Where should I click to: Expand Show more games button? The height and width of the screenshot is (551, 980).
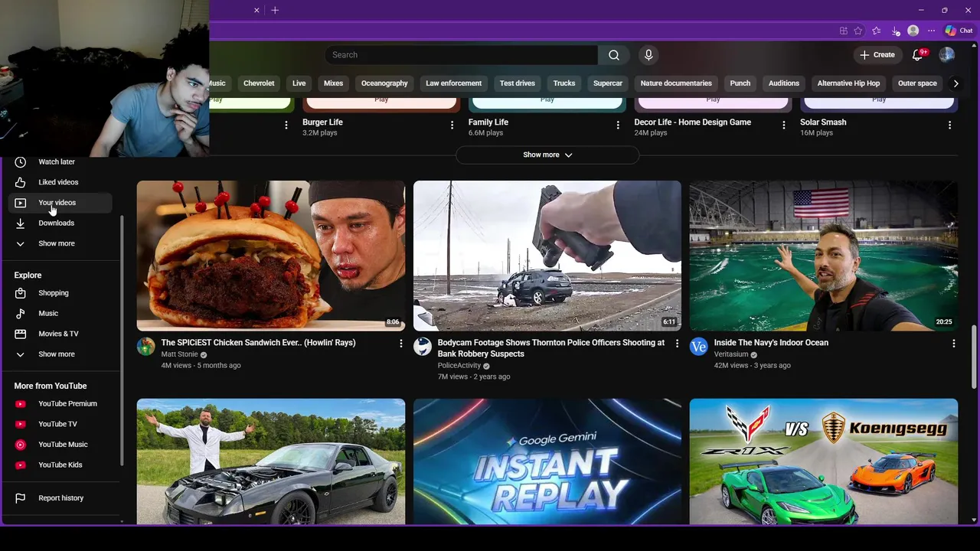pyautogui.click(x=547, y=155)
